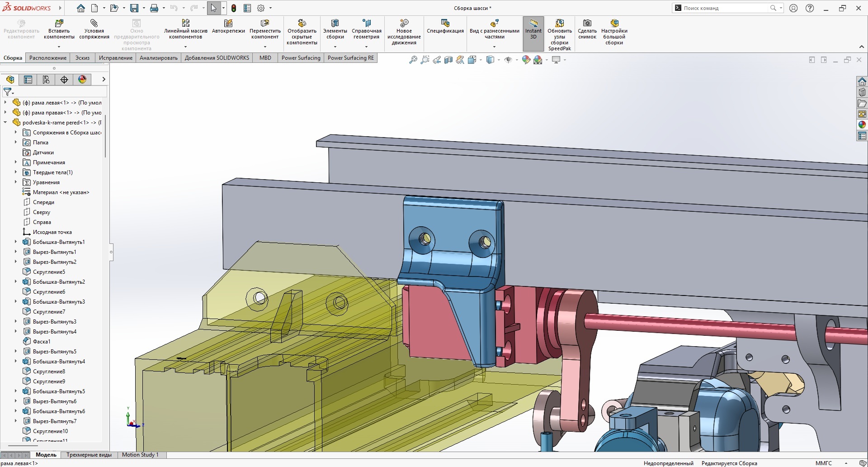Click the Move Component (Переместить компонент) icon

pos(265,24)
